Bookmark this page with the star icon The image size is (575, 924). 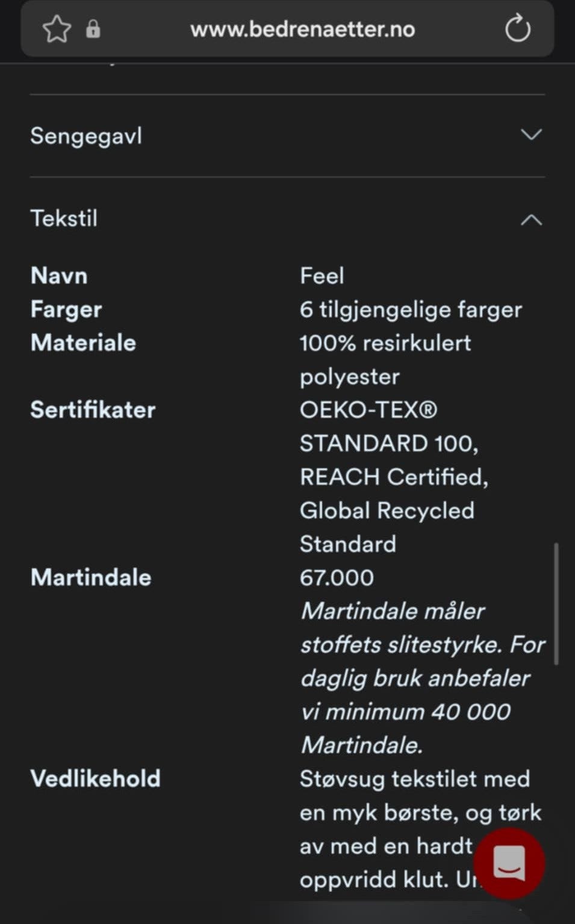pyautogui.click(x=57, y=29)
